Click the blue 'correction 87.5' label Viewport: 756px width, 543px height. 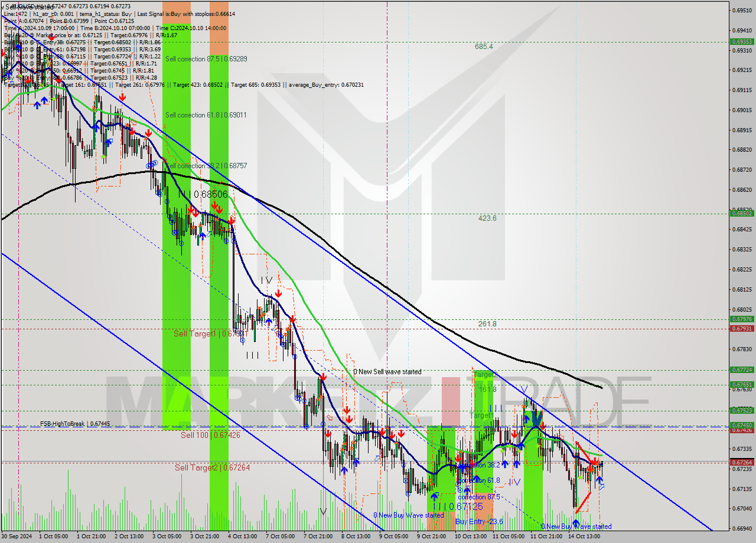pyautogui.click(x=479, y=497)
